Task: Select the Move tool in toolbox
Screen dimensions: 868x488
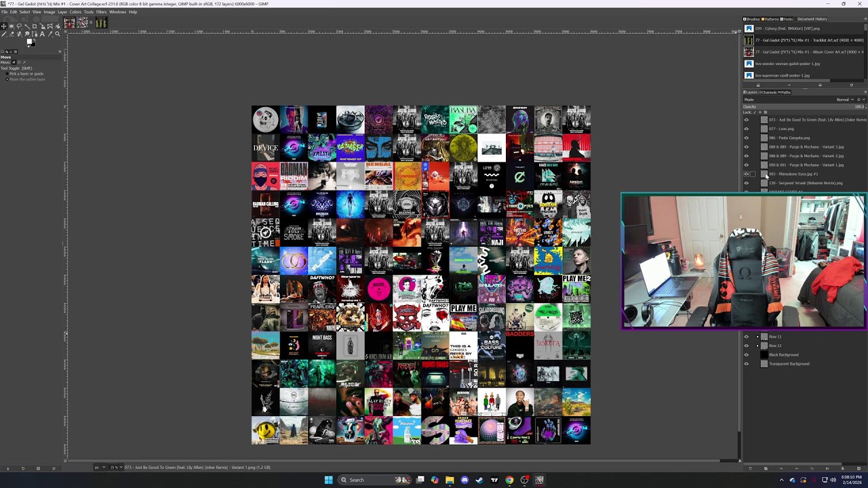Action: [4, 26]
